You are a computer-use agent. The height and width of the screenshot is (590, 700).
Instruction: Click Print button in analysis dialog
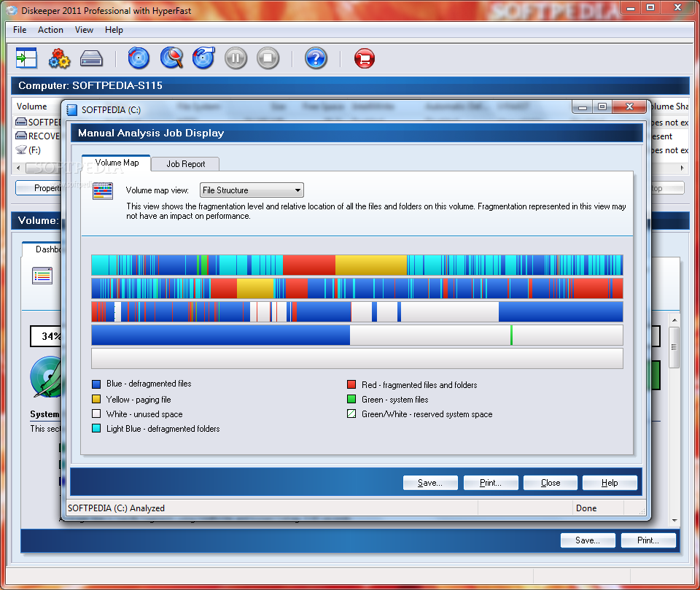click(x=491, y=483)
